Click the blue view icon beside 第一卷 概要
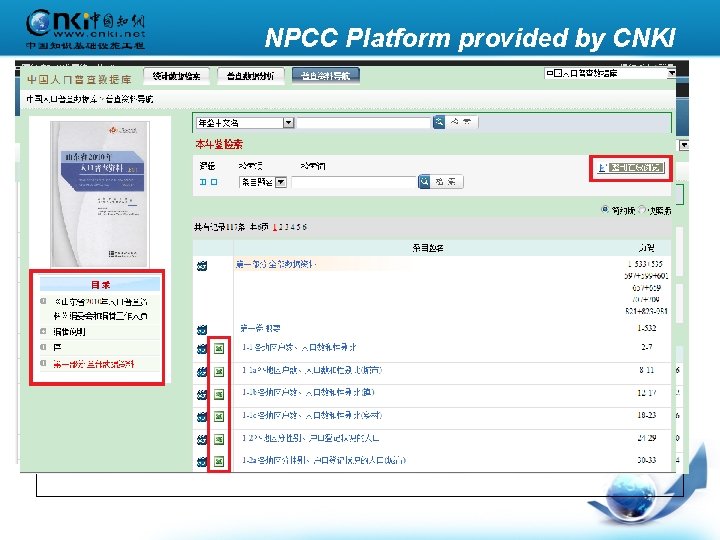Viewport: 720px width, 540px height. 202,330
